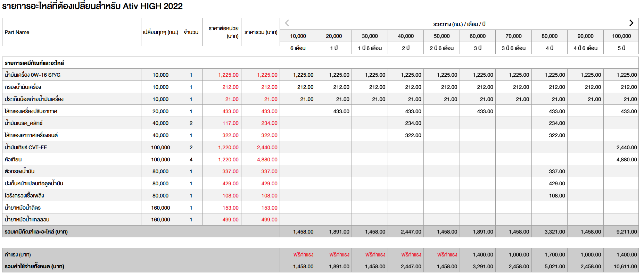Select the น้ำมันเกียร์ CVT-FE part name

pos(26,147)
